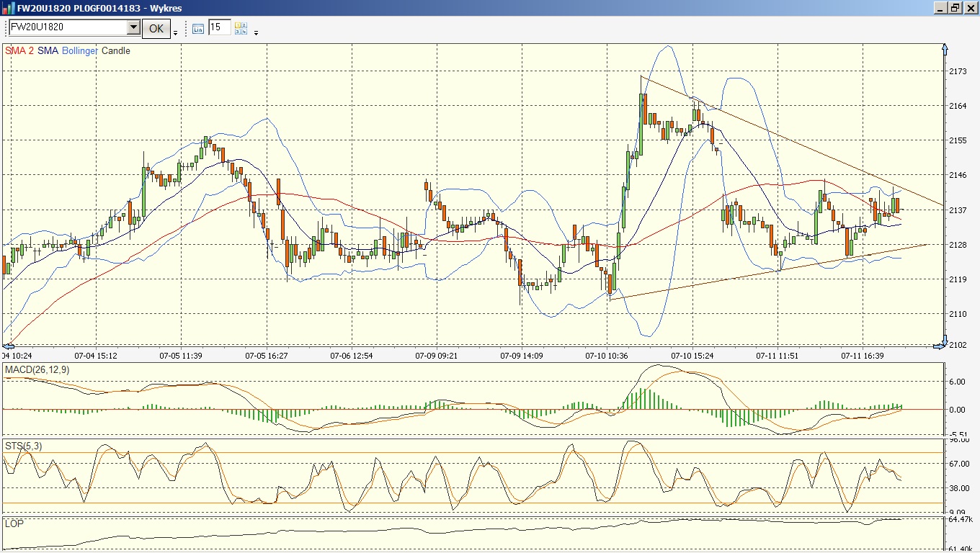Select the Candle legend label
The height and width of the screenshot is (553, 980).
click(x=116, y=51)
